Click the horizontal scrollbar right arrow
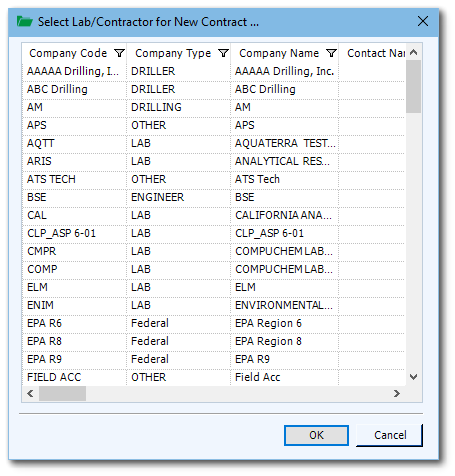Viewport: 455px width, 476px height. click(x=396, y=394)
